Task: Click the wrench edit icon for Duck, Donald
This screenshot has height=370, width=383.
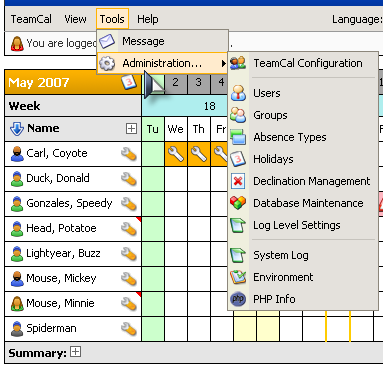Action: (x=129, y=179)
